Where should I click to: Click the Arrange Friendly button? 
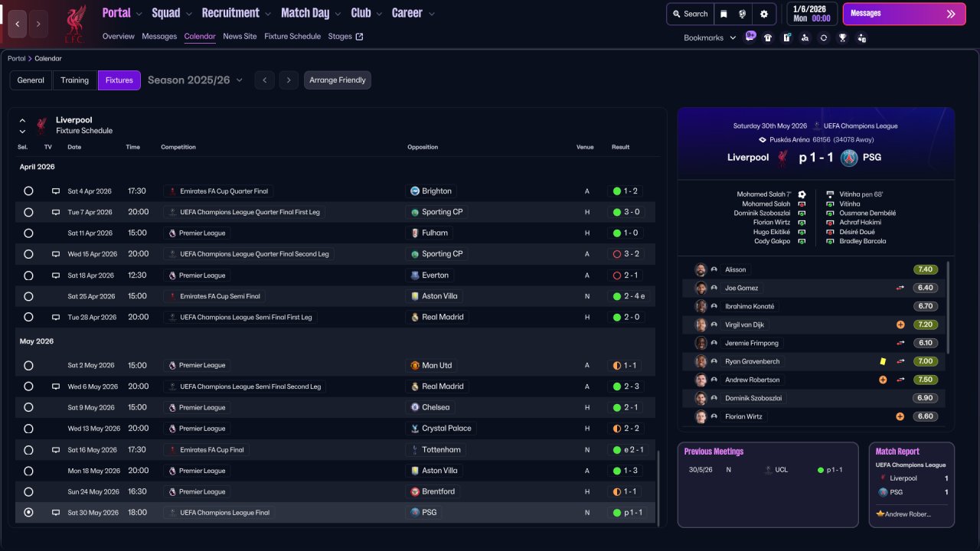coord(338,80)
